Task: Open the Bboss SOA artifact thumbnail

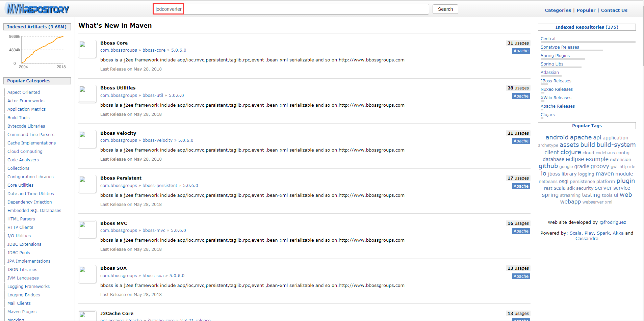Action: 87,274
